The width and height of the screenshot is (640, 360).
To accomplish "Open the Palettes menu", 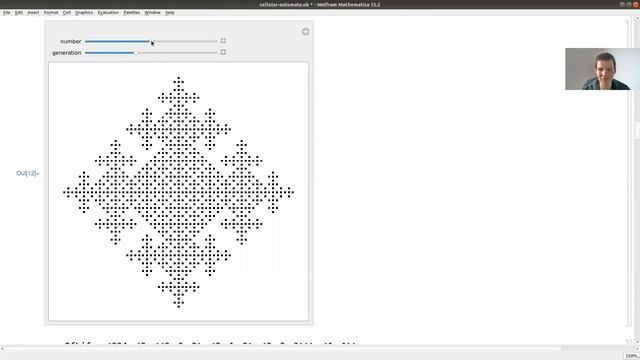I will pos(131,13).
